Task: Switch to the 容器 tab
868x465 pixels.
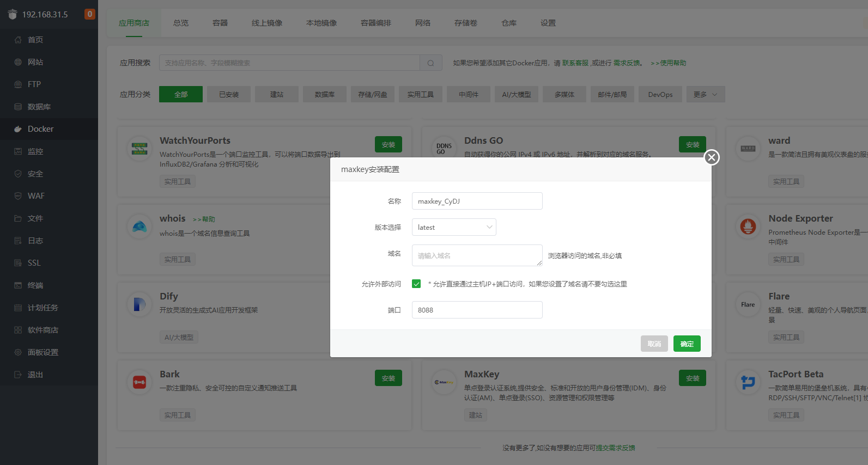Action: (x=220, y=23)
